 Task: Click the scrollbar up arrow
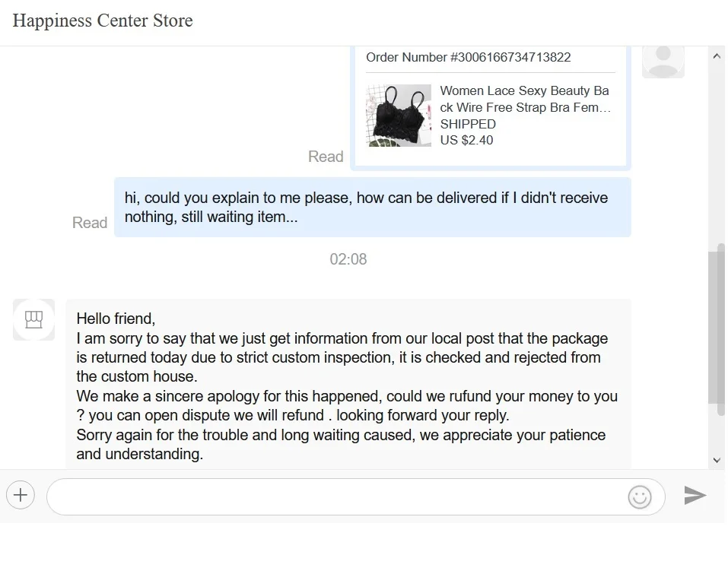pos(716,56)
